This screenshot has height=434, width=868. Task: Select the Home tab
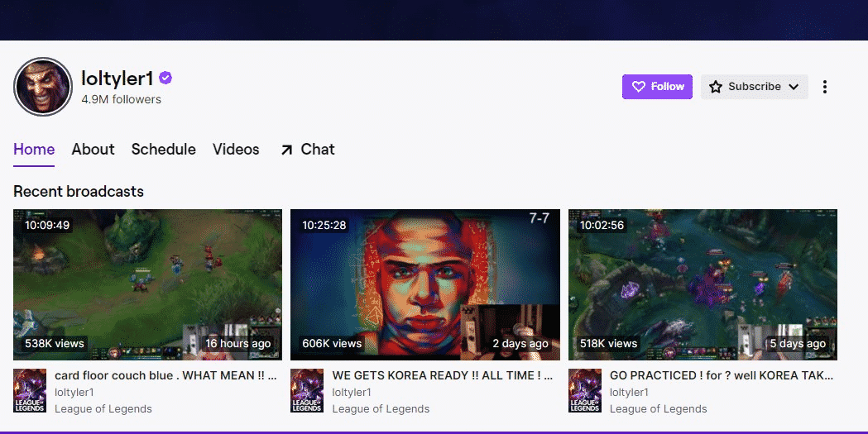click(x=34, y=150)
